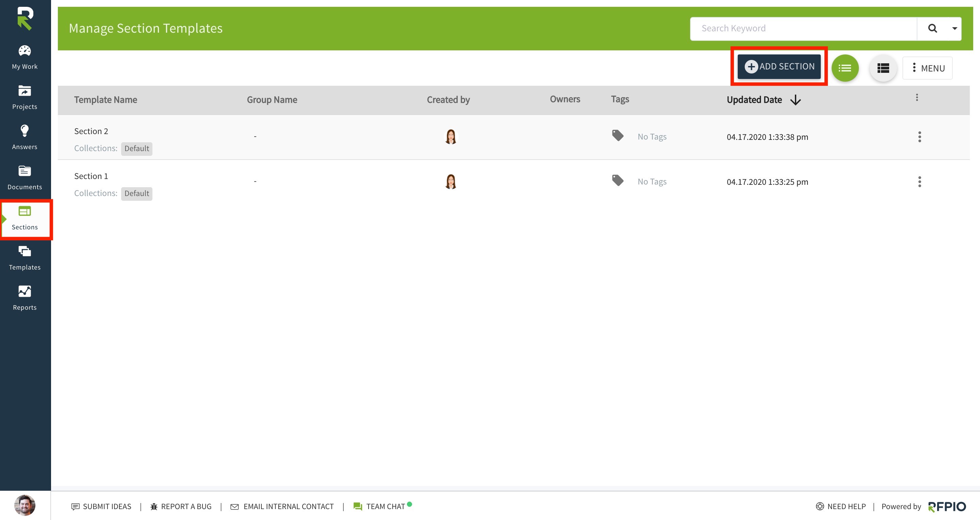Click creator avatar for Section 1

click(451, 181)
